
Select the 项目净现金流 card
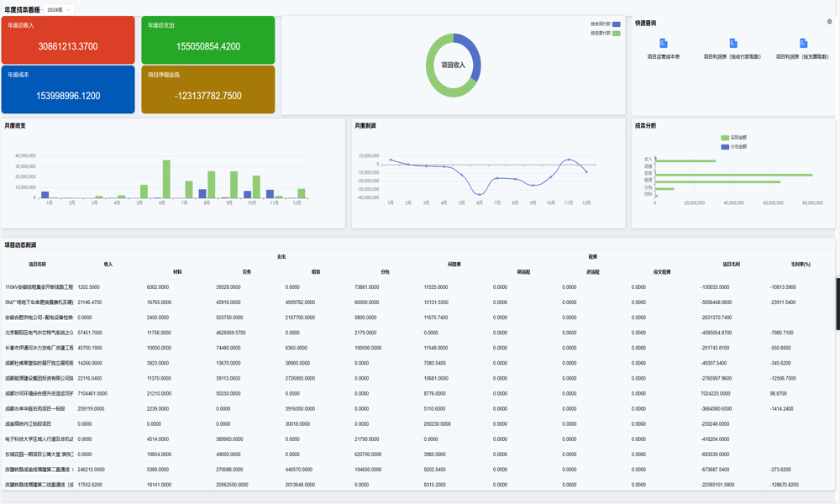point(207,90)
